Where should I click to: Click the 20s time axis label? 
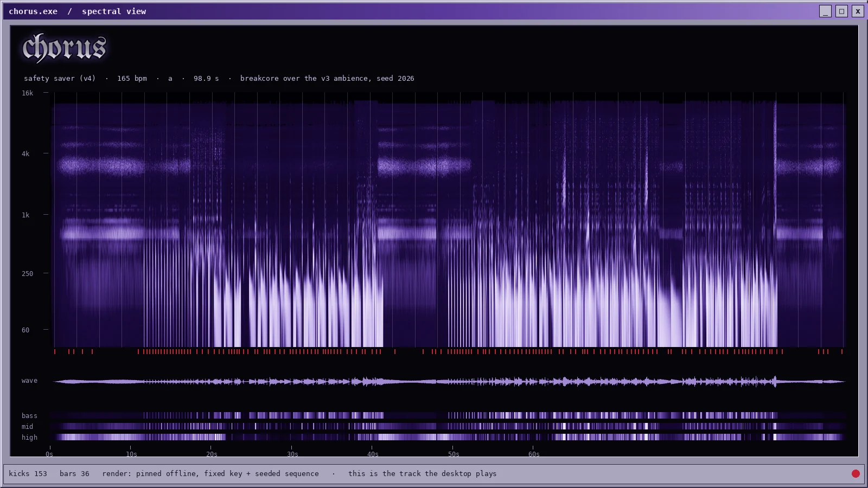212,454
